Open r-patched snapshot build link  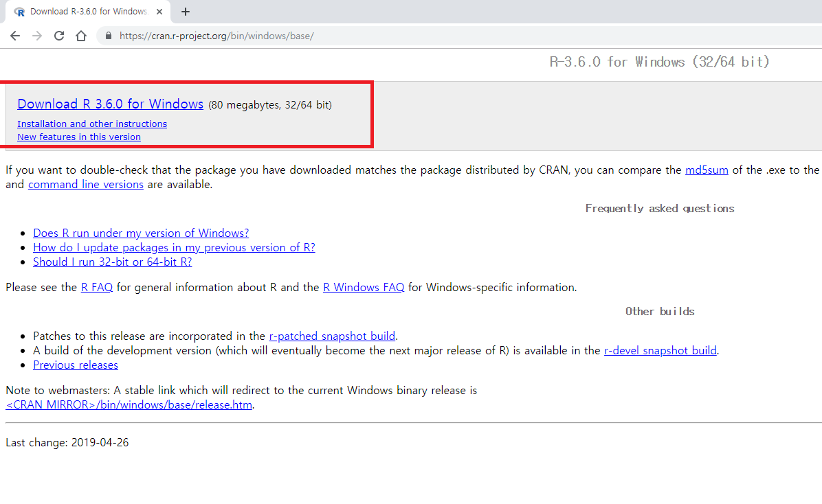[x=333, y=336]
